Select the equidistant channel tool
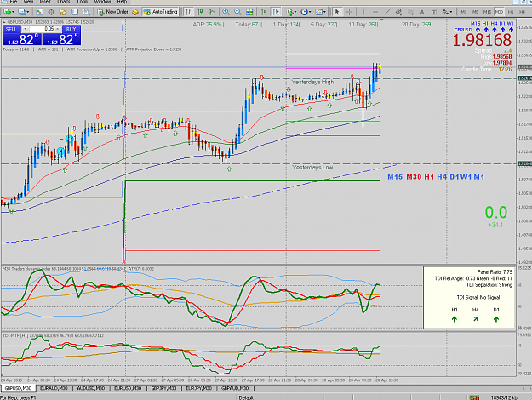The height and width of the screenshot is (400, 532). coord(398,12)
